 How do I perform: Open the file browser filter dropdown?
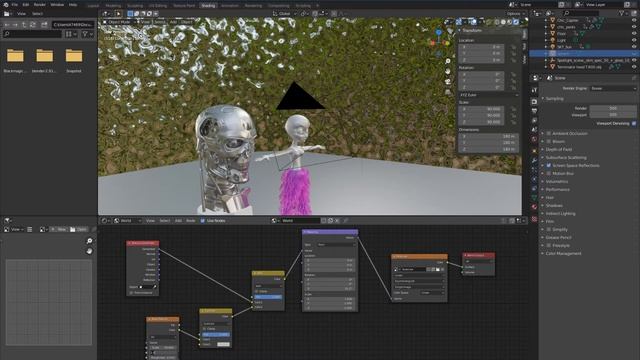tap(87, 34)
